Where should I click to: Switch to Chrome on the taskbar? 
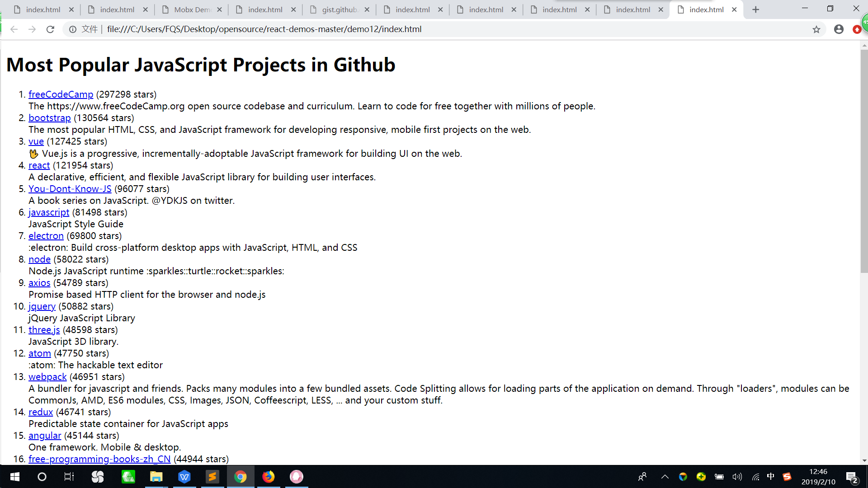coord(240,477)
